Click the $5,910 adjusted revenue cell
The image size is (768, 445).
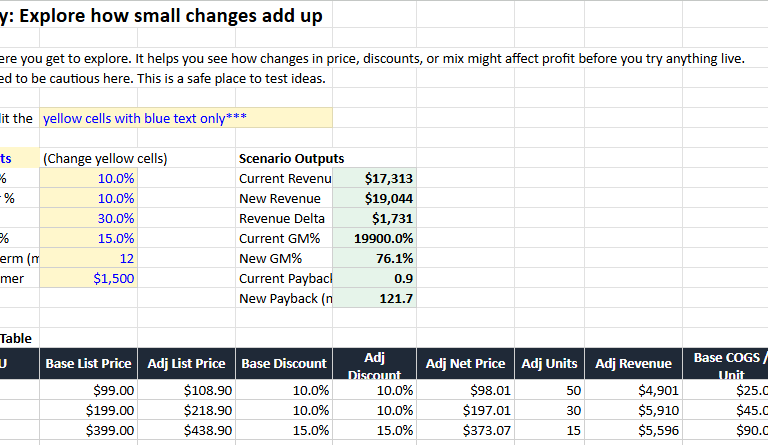pyautogui.click(x=632, y=410)
